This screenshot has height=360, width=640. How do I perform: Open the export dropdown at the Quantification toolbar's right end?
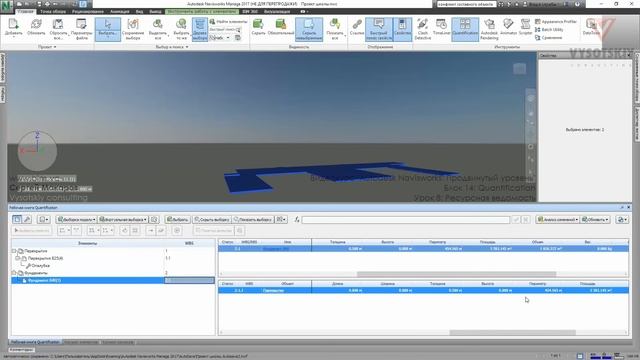622,220
